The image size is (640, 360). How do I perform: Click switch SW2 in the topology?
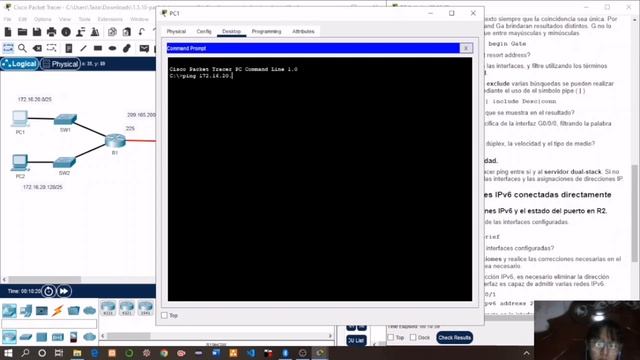64,162
